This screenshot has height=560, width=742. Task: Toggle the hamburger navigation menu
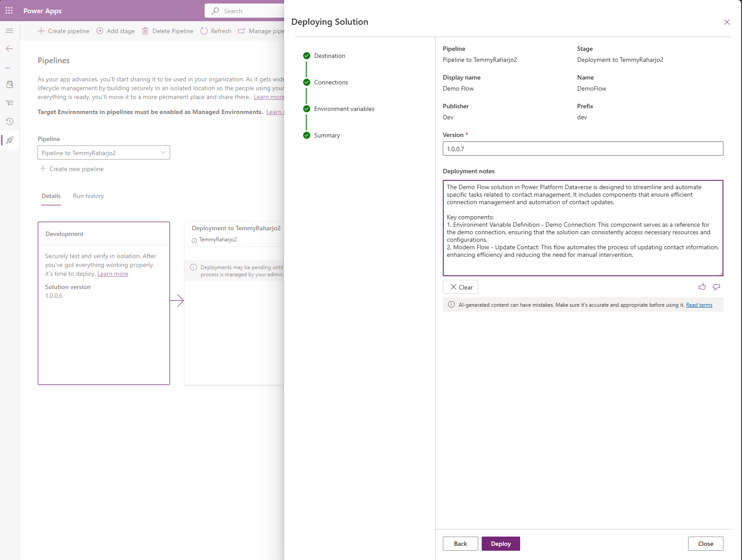[9, 30]
